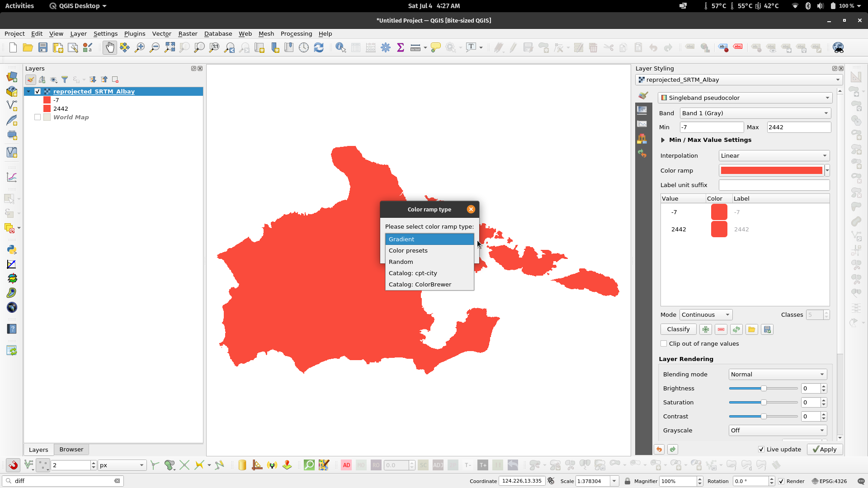Open the Python console icon
Viewport: 868px width, 488px height.
coord(12,249)
